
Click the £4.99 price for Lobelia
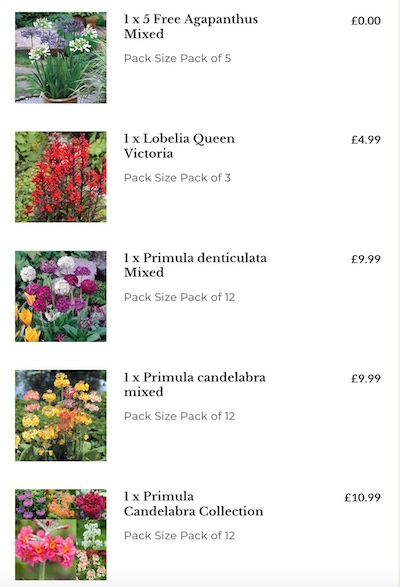[x=366, y=140]
